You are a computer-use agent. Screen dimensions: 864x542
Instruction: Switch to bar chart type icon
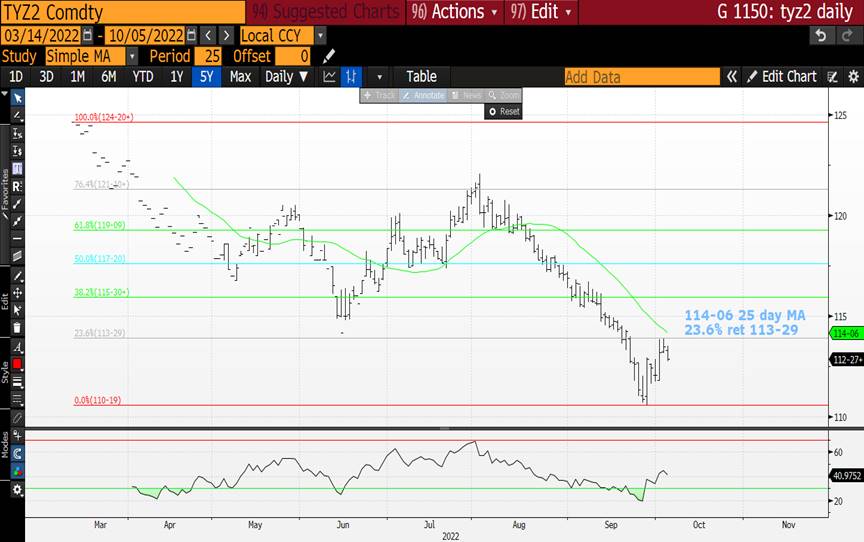click(351, 77)
